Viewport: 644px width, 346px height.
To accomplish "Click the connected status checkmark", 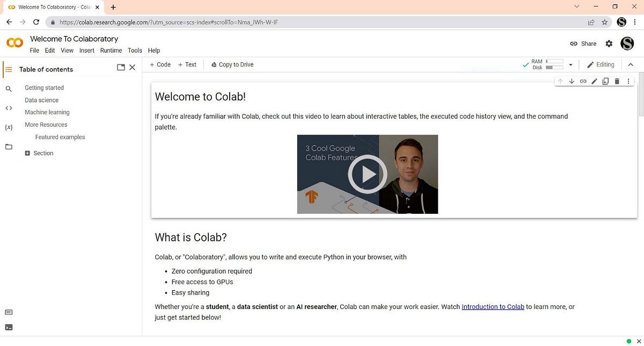I will point(525,64).
